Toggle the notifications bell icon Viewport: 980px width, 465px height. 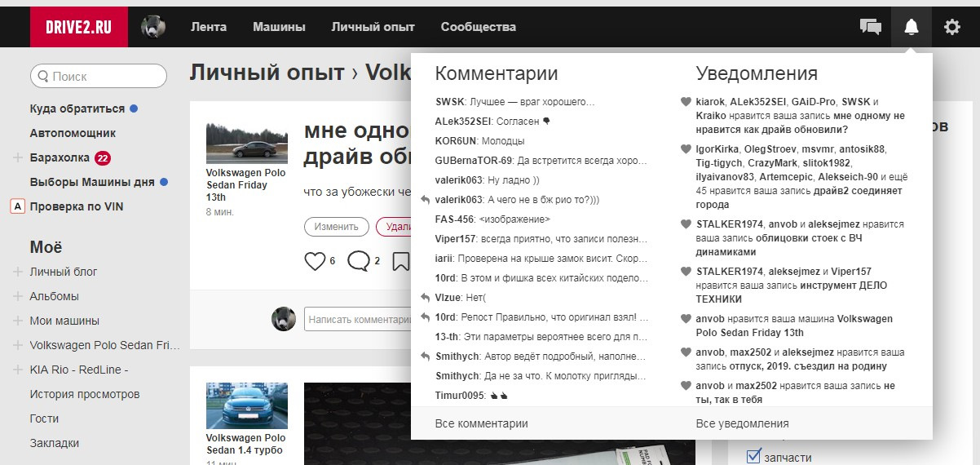pos(912,27)
